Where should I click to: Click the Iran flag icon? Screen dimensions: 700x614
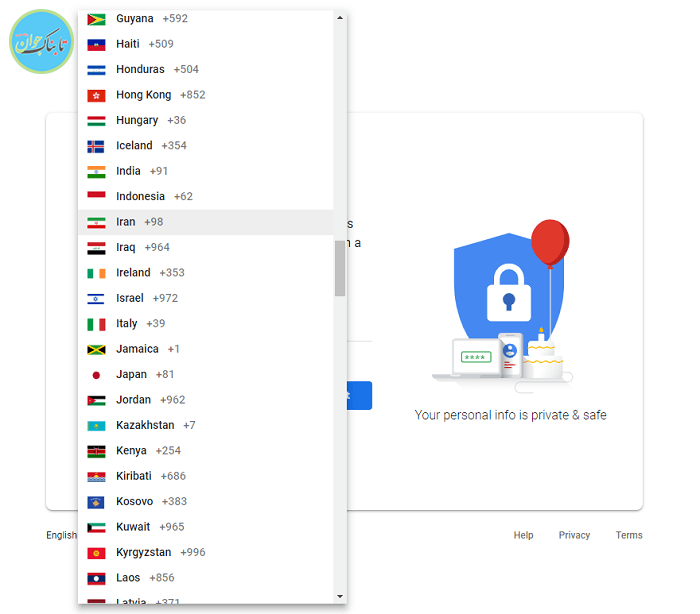click(x=96, y=223)
